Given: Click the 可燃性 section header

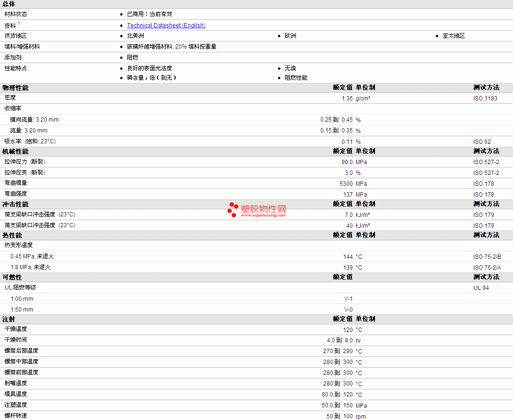Looking at the screenshot, I should (x=12, y=277).
